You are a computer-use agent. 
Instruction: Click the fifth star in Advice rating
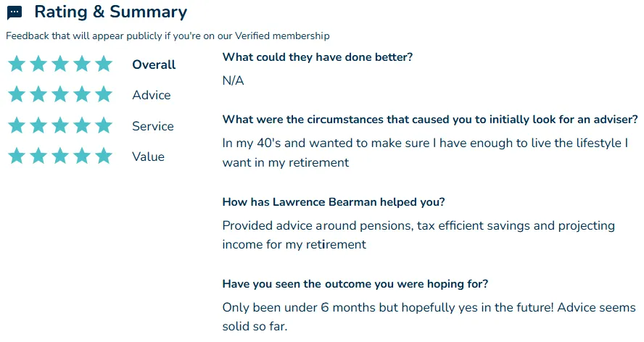(x=104, y=94)
